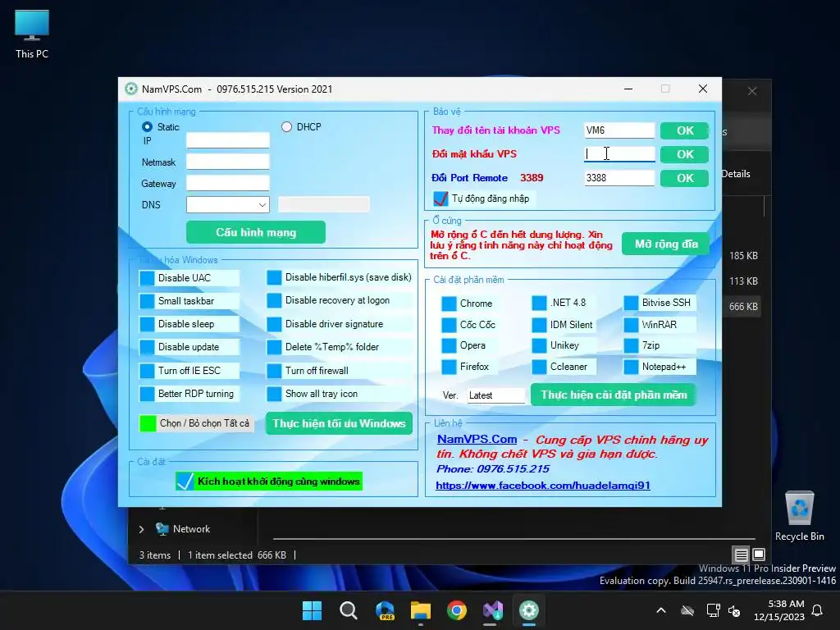
Task: Click the muted volume tray icon
Action: [734, 610]
